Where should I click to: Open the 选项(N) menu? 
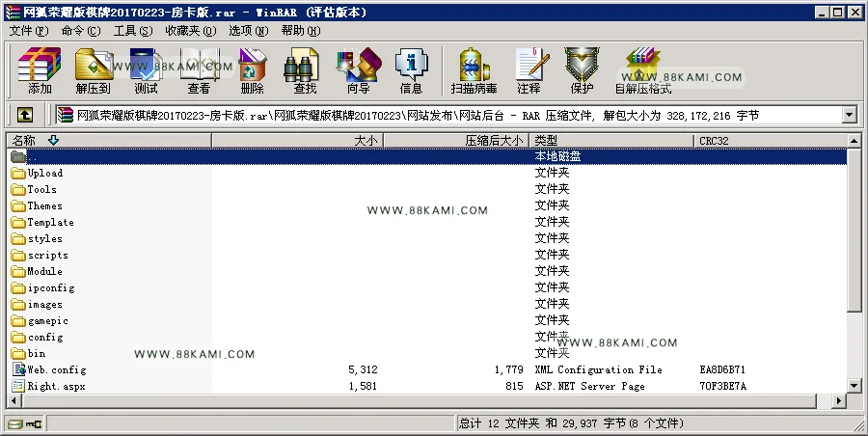(x=249, y=31)
